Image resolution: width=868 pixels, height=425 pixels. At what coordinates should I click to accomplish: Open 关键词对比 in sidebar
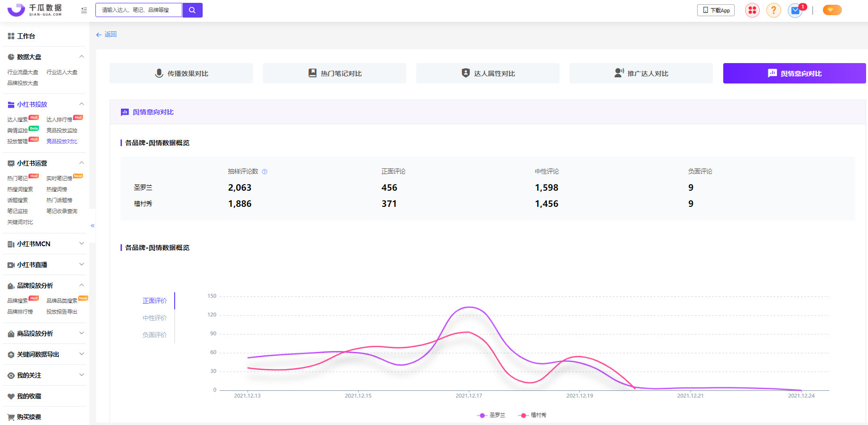[x=20, y=222]
